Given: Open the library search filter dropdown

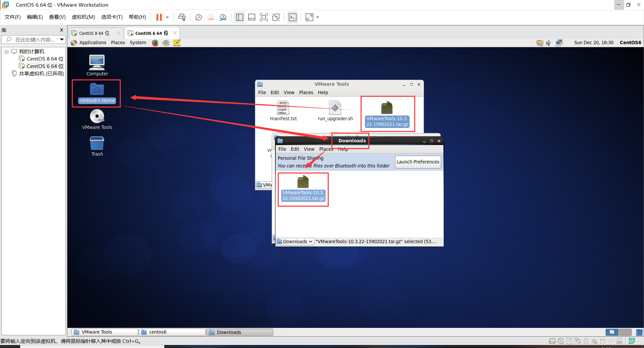Looking at the screenshot, I should click(62, 40).
